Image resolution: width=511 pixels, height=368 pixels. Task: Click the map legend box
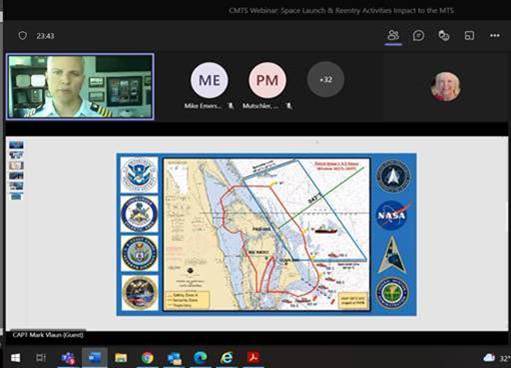coord(187,300)
